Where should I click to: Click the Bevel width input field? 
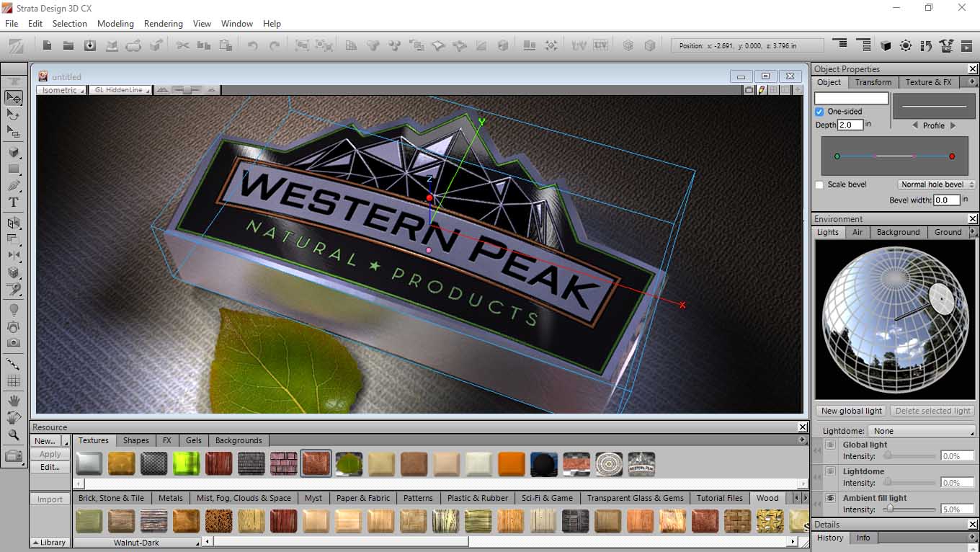[x=946, y=200]
